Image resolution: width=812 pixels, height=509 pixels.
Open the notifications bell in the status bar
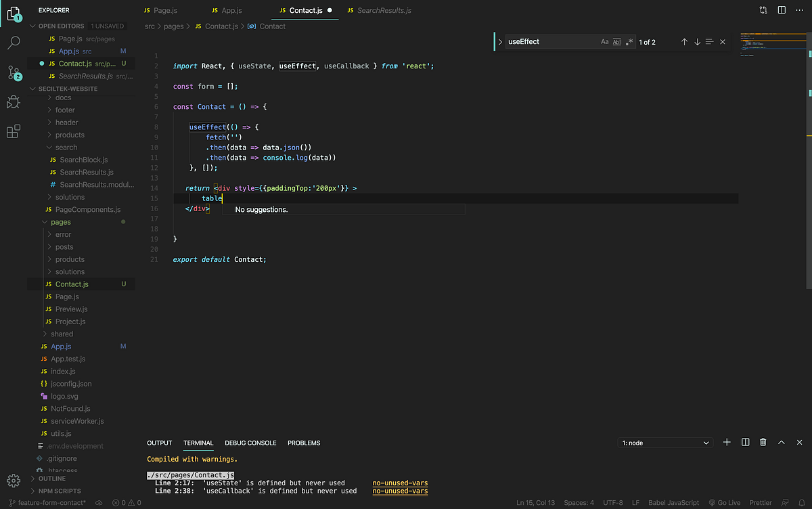pos(803,502)
